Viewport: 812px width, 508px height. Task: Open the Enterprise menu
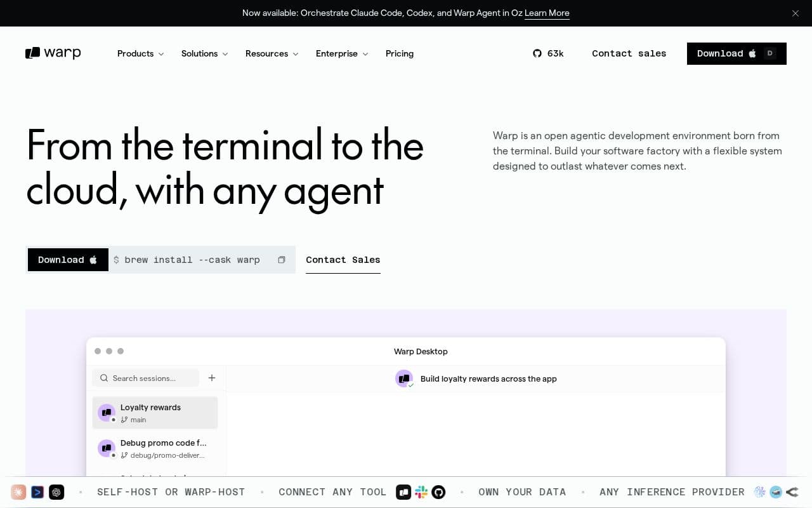pyautogui.click(x=342, y=53)
